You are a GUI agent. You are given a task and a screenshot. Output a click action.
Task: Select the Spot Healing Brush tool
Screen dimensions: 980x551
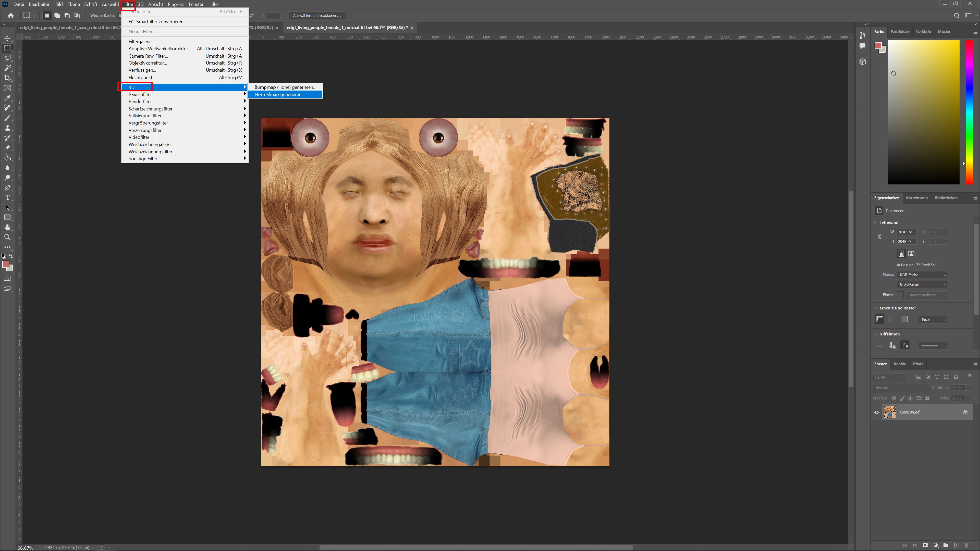(x=7, y=108)
